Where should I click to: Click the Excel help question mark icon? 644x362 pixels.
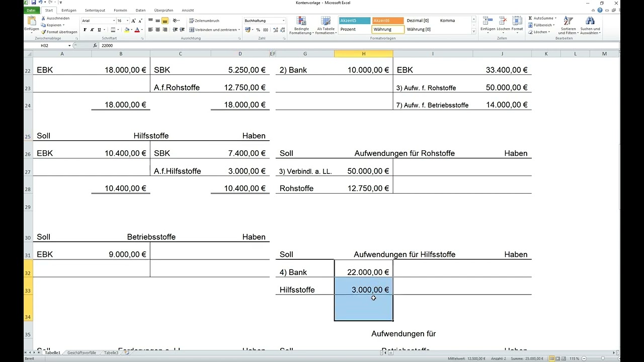600,10
